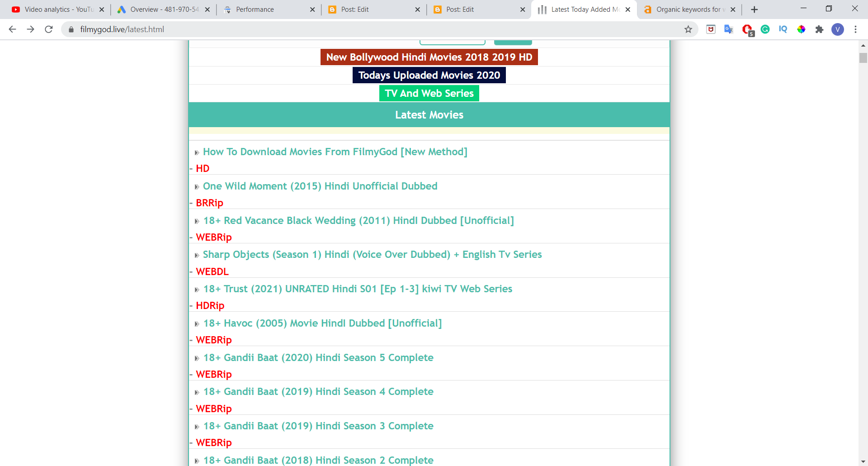Open Red Vacance Black Wedding (2011) link

(359, 221)
